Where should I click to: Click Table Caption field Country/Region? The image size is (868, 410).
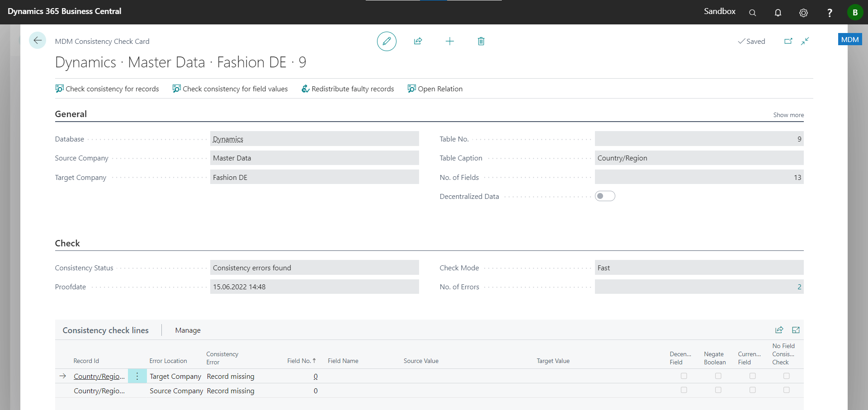click(x=699, y=158)
